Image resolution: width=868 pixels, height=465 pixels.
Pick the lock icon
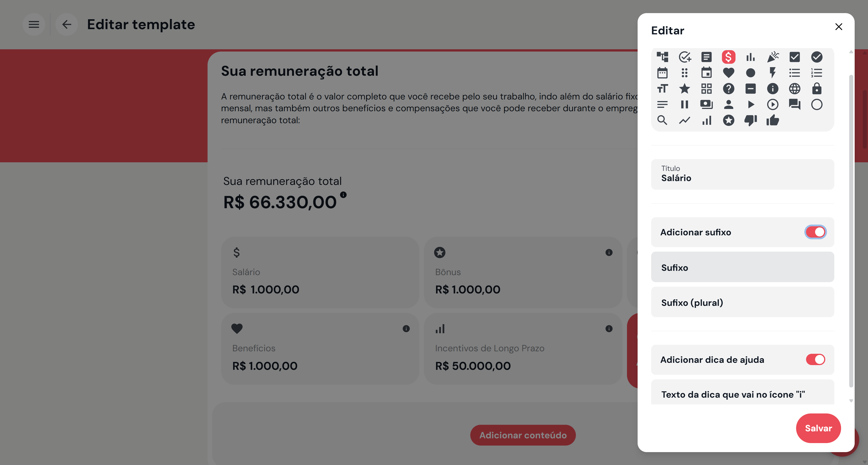816,89
